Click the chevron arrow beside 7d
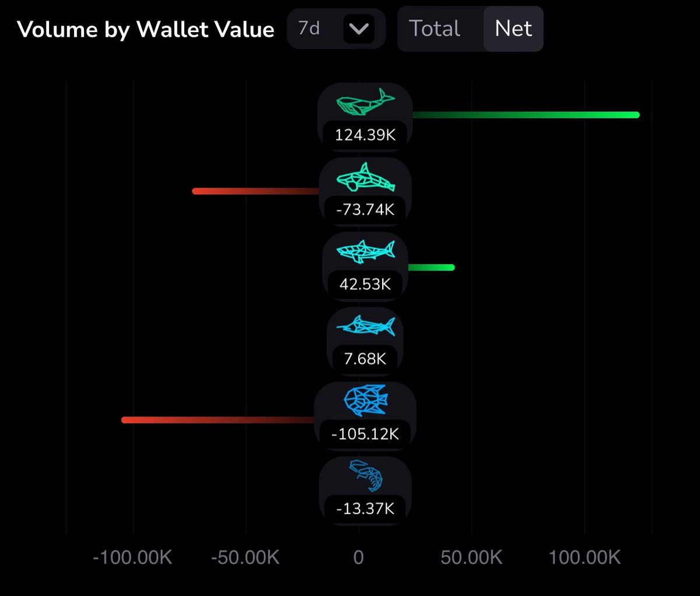 point(358,29)
